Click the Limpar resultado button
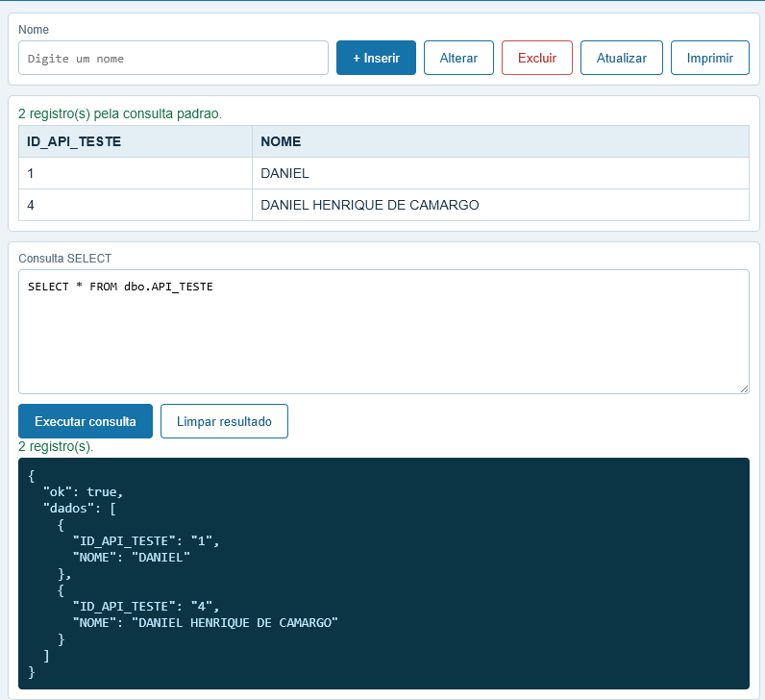 225,421
